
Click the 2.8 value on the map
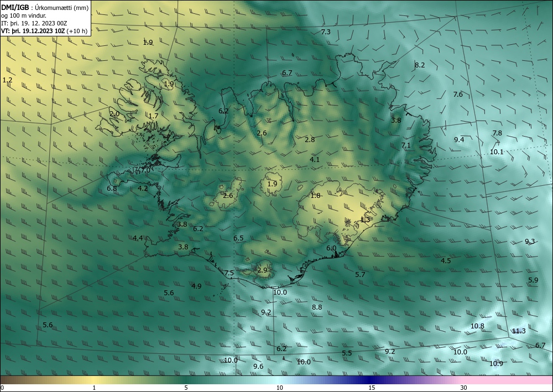coord(310,139)
